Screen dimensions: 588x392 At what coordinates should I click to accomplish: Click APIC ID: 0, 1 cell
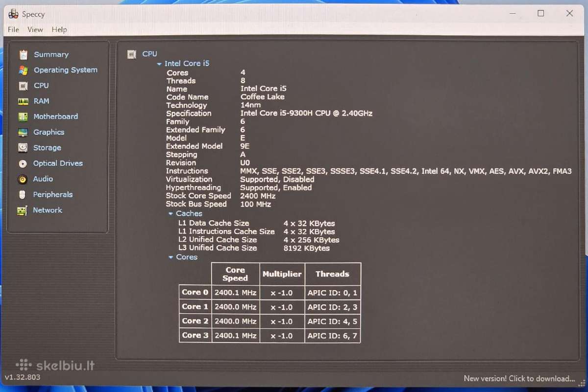pyautogui.click(x=332, y=293)
